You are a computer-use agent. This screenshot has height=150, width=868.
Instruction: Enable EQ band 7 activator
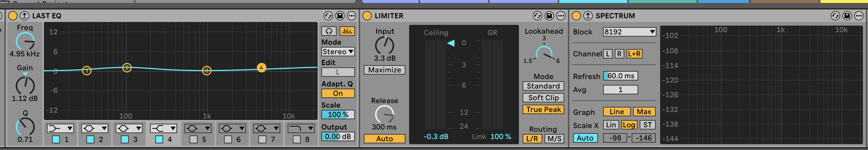point(262,139)
